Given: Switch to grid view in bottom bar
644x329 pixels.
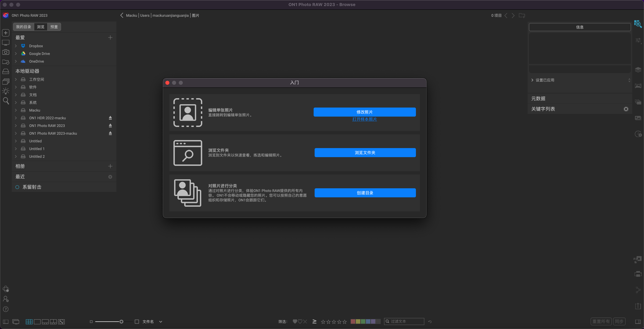Looking at the screenshot, I should click(29, 322).
